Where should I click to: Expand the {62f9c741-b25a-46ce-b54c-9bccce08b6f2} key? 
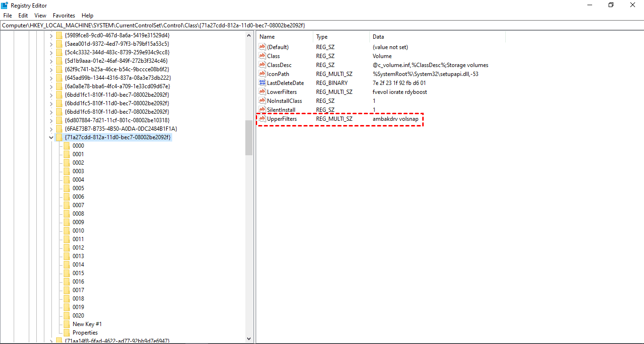click(51, 69)
